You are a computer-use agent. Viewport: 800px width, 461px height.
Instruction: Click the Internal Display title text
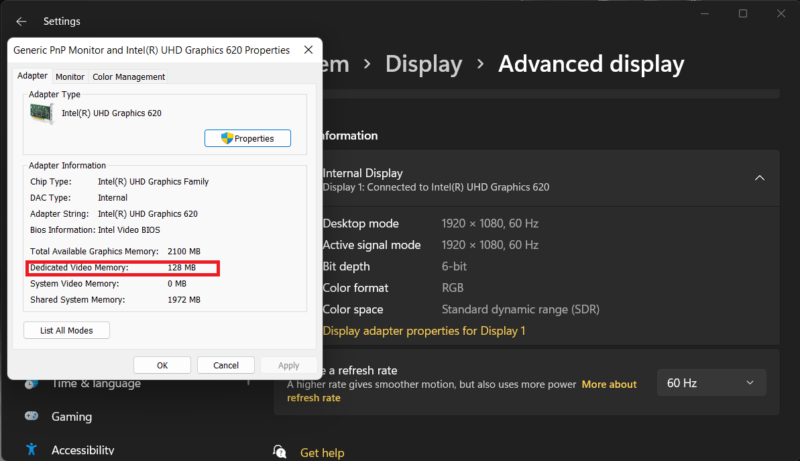[363, 173]
